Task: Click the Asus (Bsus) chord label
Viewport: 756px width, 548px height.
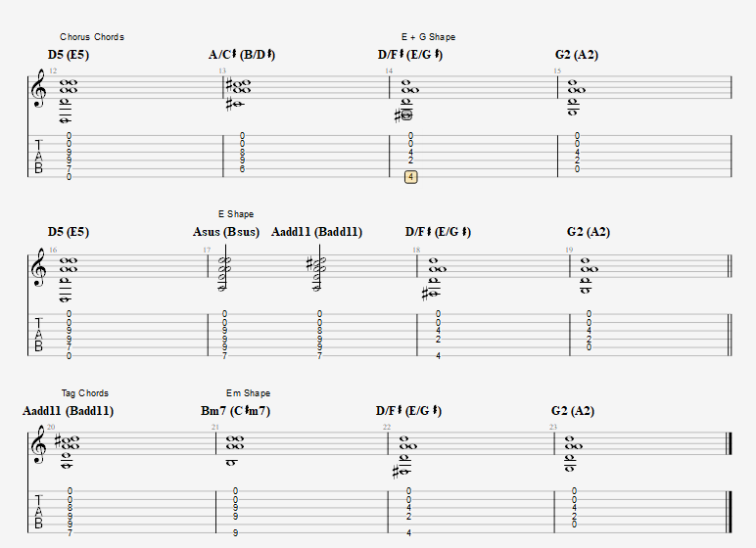Action: (226, 232)
